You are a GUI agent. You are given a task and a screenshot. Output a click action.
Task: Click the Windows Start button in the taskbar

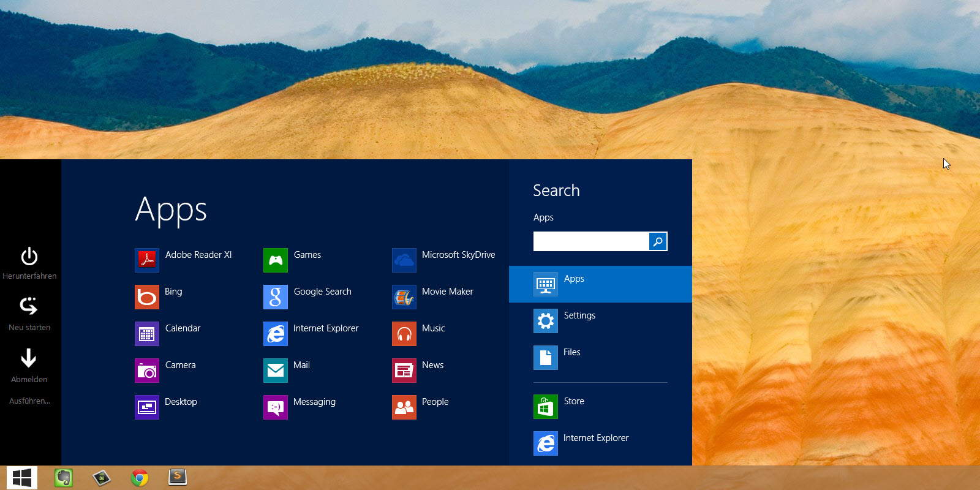[x=22, y=478]
